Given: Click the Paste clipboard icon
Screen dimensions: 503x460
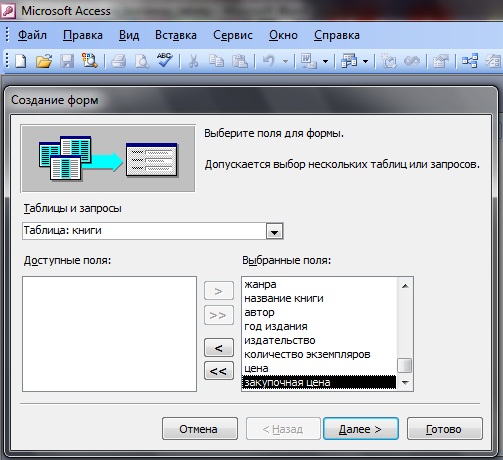Looking at the screenshot, I should 239,61.
